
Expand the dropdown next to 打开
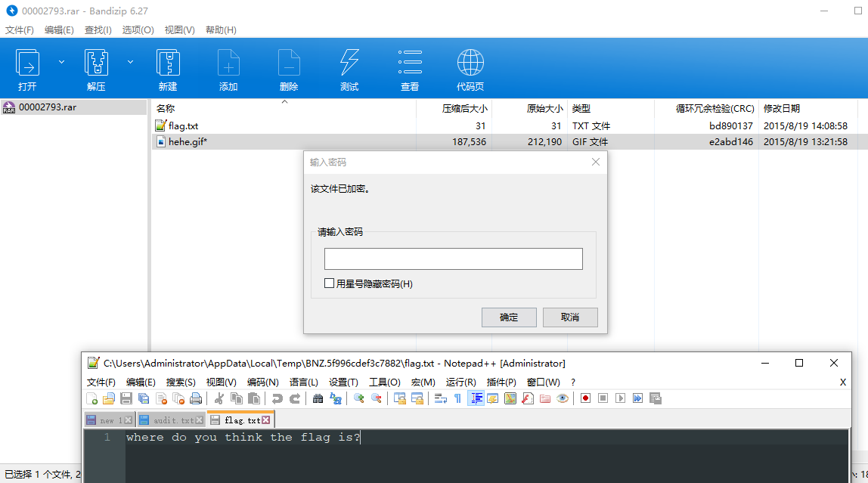[61, 62]
